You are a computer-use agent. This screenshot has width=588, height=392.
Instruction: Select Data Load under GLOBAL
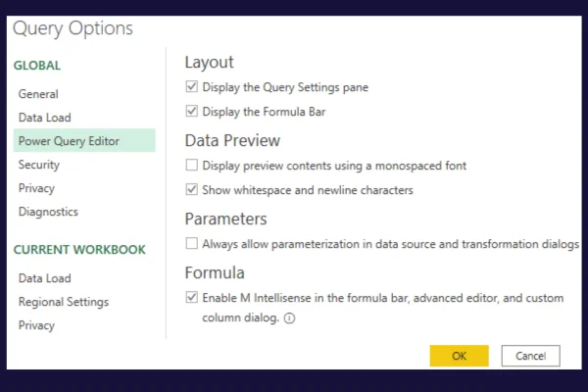tap(45, 118)
